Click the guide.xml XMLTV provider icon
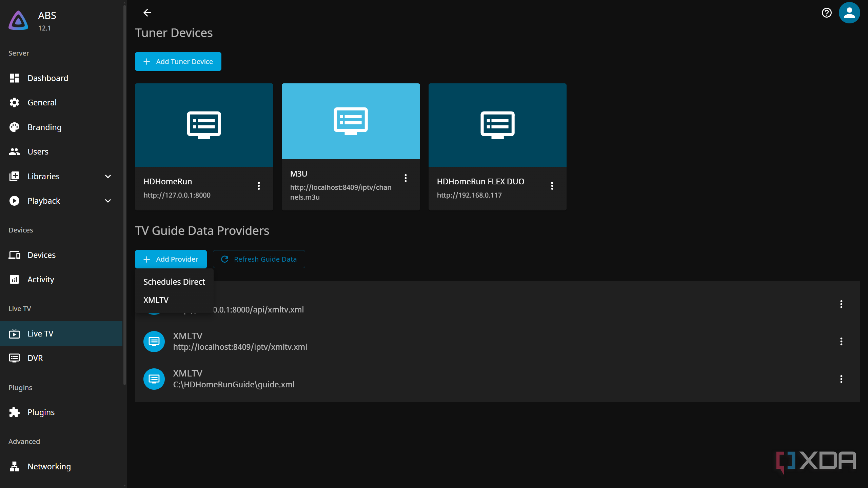 [x=154, y=379]
